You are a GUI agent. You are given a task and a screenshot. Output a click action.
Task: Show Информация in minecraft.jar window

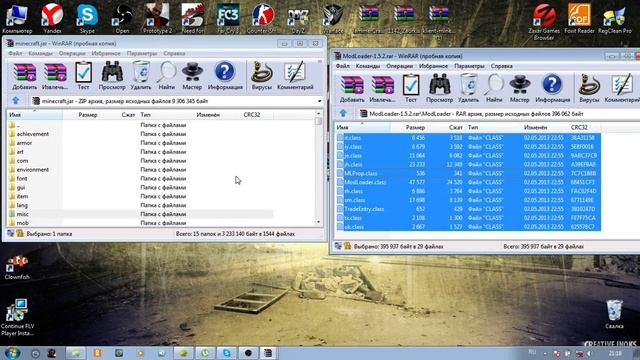tap(225, 76)
